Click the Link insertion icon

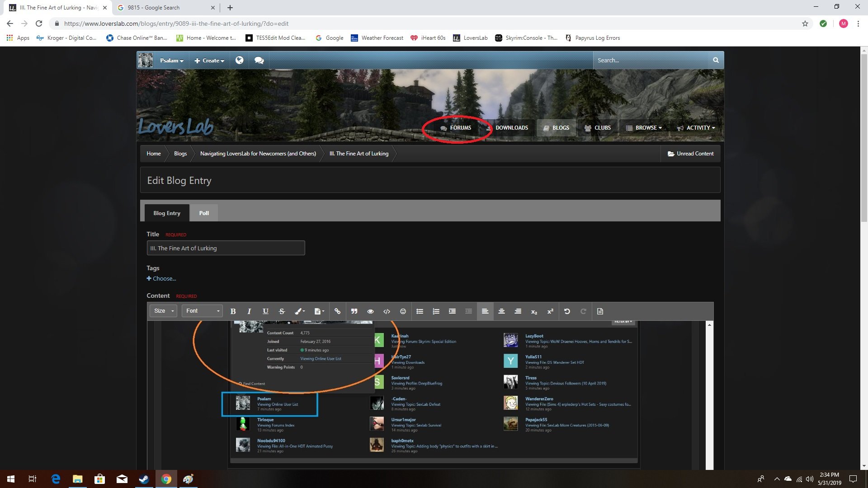pos(337,310)
